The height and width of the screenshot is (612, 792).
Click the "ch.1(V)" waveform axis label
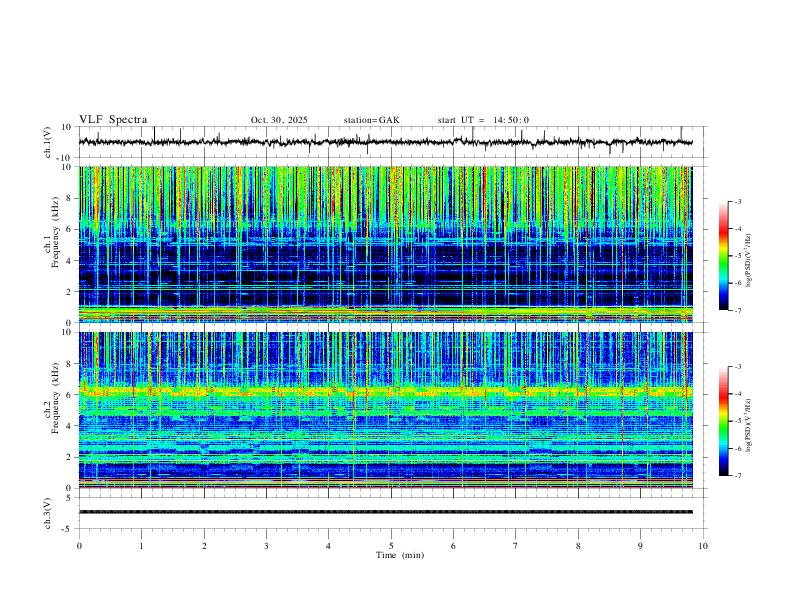48,142
